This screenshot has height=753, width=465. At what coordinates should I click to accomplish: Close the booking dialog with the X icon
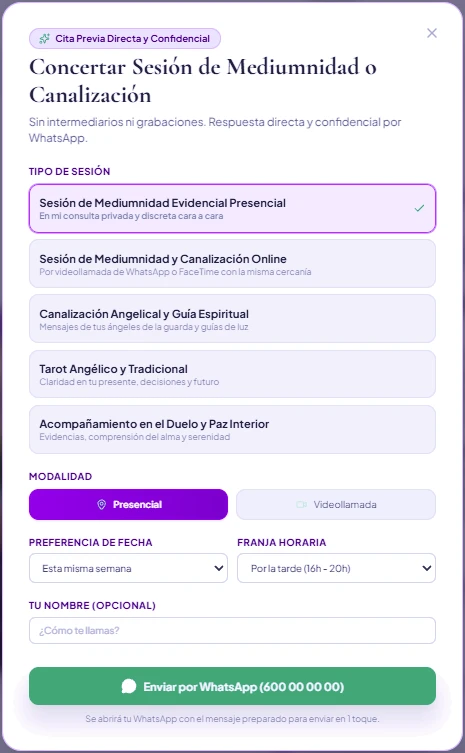pyautogui.click(x=432, y=33)
